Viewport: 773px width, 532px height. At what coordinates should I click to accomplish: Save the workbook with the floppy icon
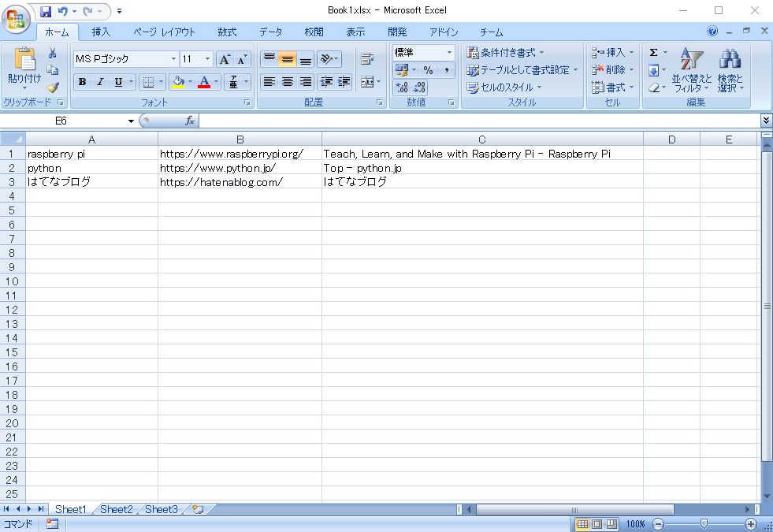coord(46,11)
